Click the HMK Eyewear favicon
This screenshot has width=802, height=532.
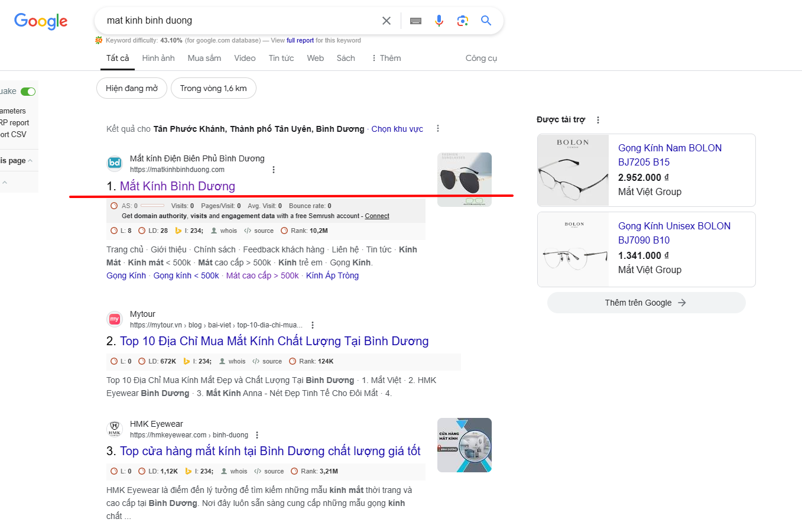pyautogui.click(x=115, y=429)
